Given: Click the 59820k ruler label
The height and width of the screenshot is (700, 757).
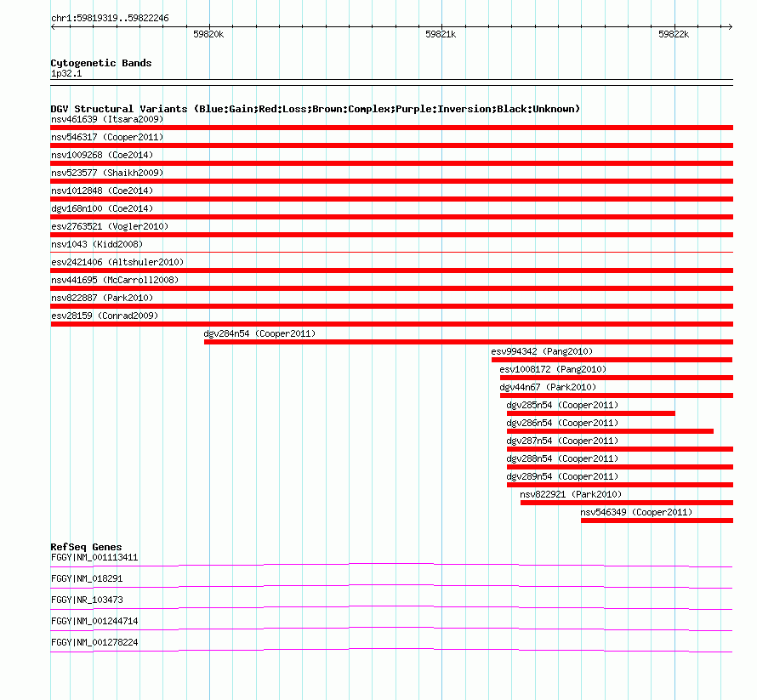Looking at the screenshot, I should [x=208, y=34].
